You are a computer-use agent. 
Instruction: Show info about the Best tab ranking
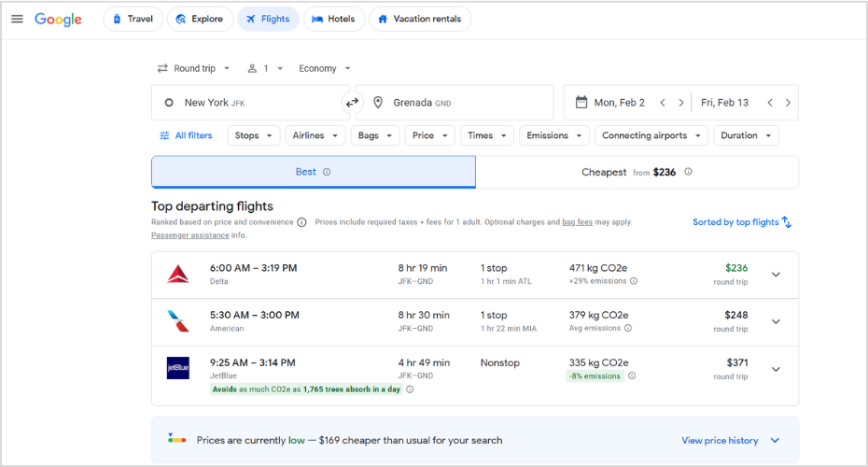(327, 172)
